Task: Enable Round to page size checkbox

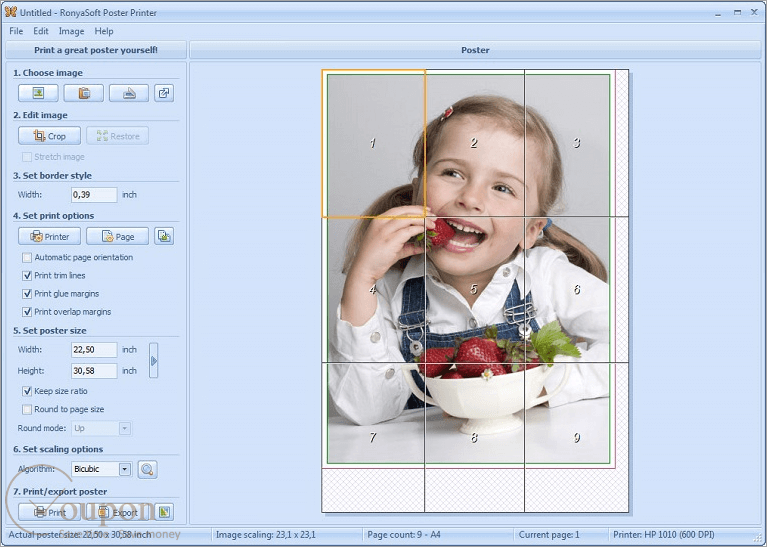Action: coord(27,409)
